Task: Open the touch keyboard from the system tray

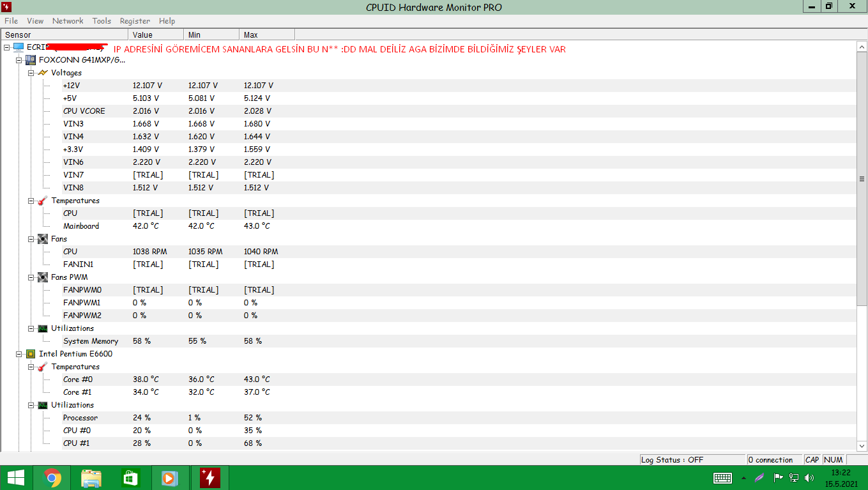Action: [x=722, y=478]
